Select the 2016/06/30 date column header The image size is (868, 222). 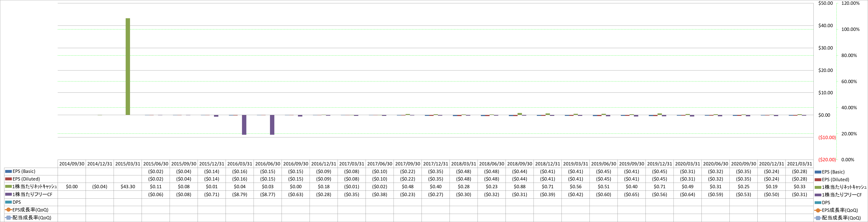coord(267,164)
